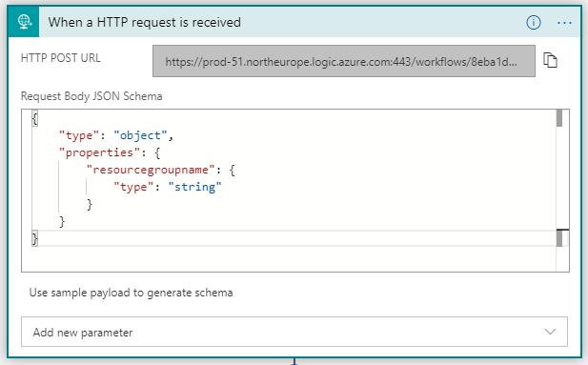588x365 pixels.
Task: Click the HTTP request trigger globe icon
Action: click(x=24, y=22)
